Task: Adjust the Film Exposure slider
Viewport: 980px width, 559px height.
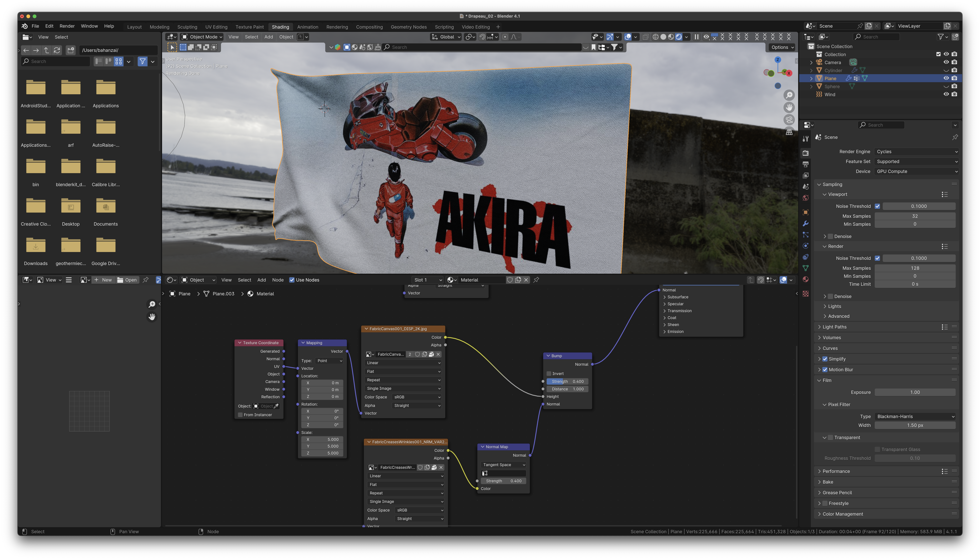Action: coord(915,392)
